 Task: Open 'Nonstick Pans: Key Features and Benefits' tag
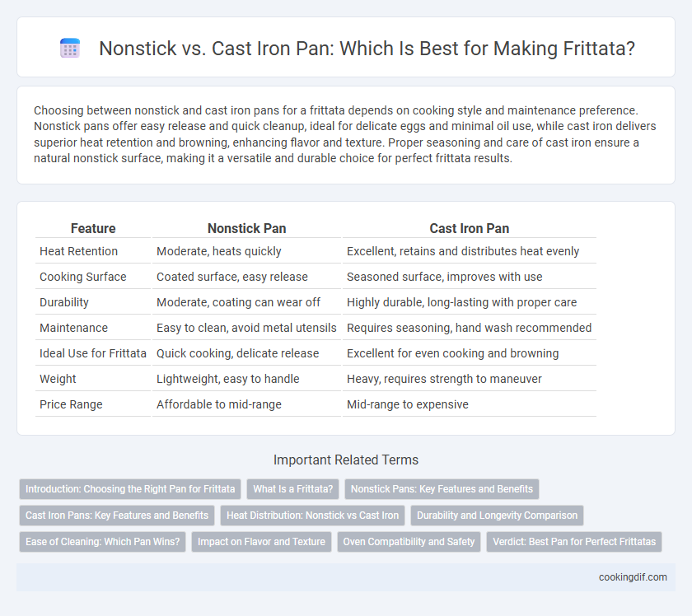[x=442, y=489]
